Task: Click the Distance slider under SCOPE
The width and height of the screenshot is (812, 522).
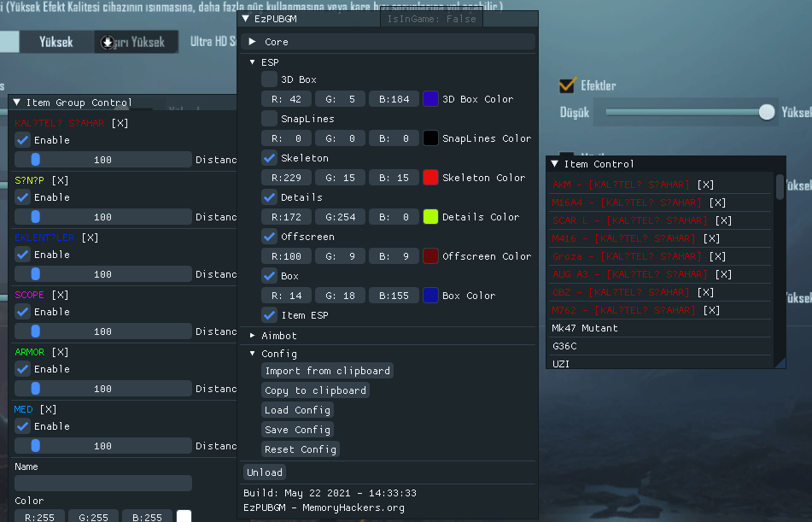Action: point(103,331)
